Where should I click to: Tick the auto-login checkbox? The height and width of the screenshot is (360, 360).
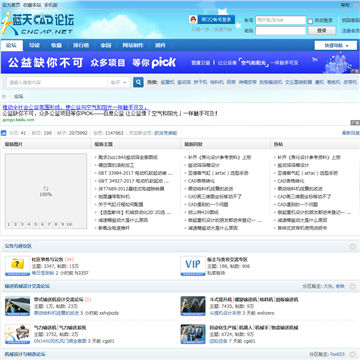pos(310,21)
